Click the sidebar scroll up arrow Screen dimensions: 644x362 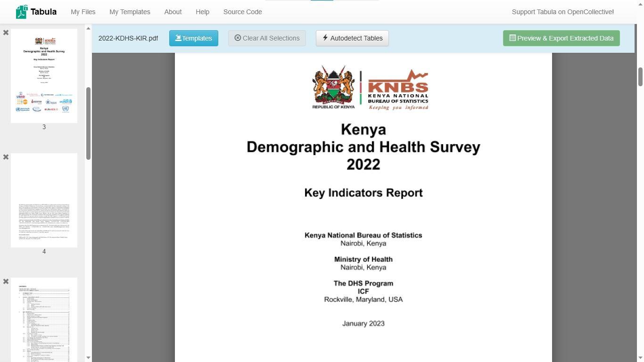(x=88, y=29)
